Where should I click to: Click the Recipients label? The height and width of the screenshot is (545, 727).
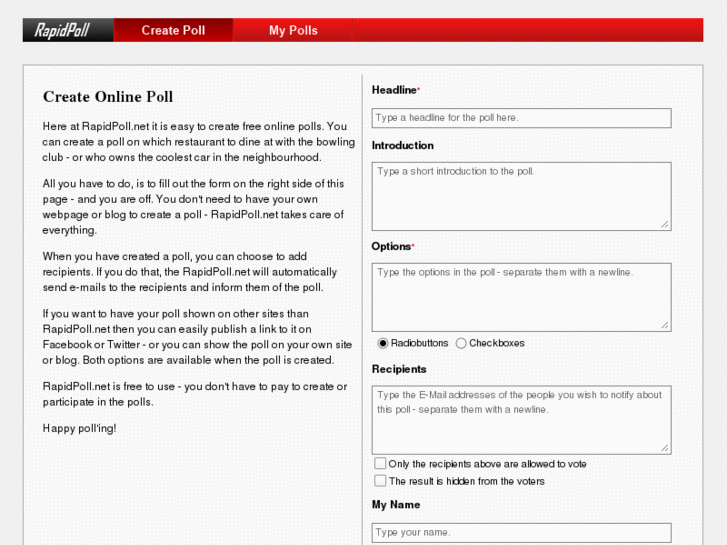coord(399,369)
